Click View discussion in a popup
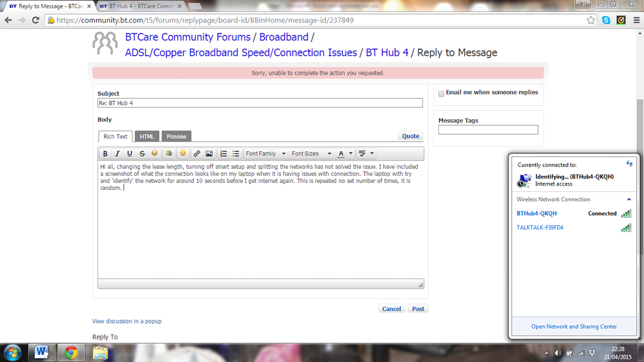 tap(127, 321)
